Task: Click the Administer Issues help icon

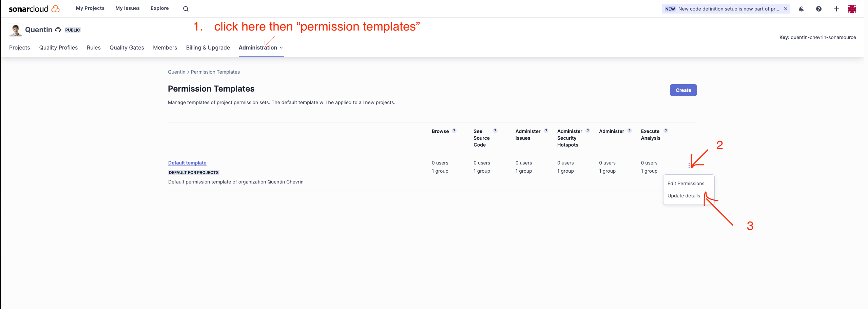Action: click(546, 130)
